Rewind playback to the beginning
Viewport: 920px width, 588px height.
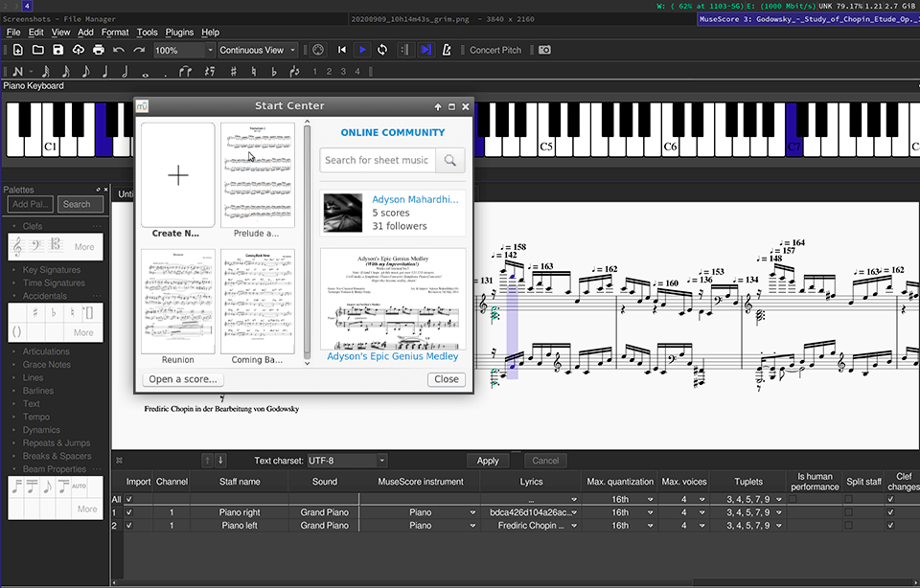[x=343, y=50]
